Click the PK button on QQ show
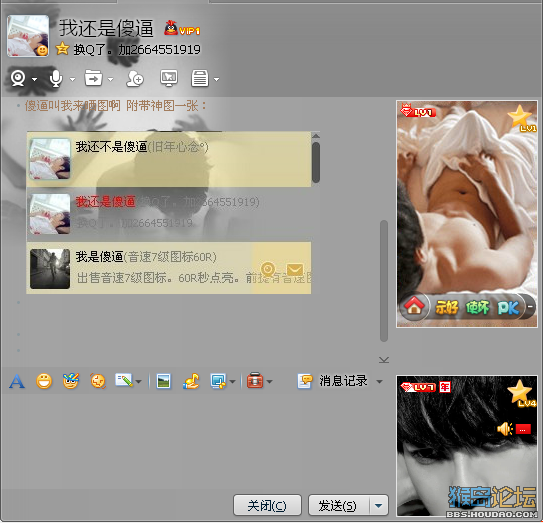 [x=508, y=307]
